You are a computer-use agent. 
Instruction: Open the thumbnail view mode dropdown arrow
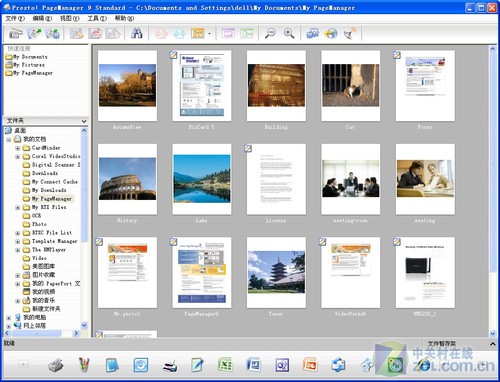(209, 34)
